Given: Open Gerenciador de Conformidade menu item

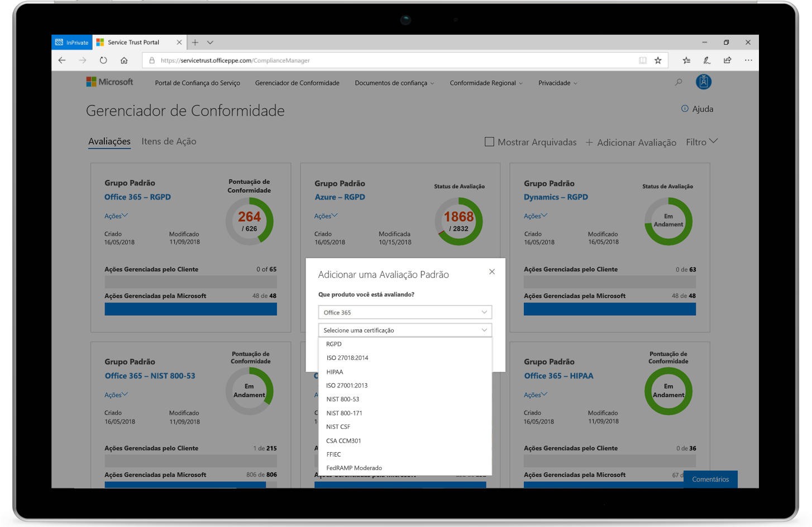Looking at the screenshot, I should click(x=297, y=83).
